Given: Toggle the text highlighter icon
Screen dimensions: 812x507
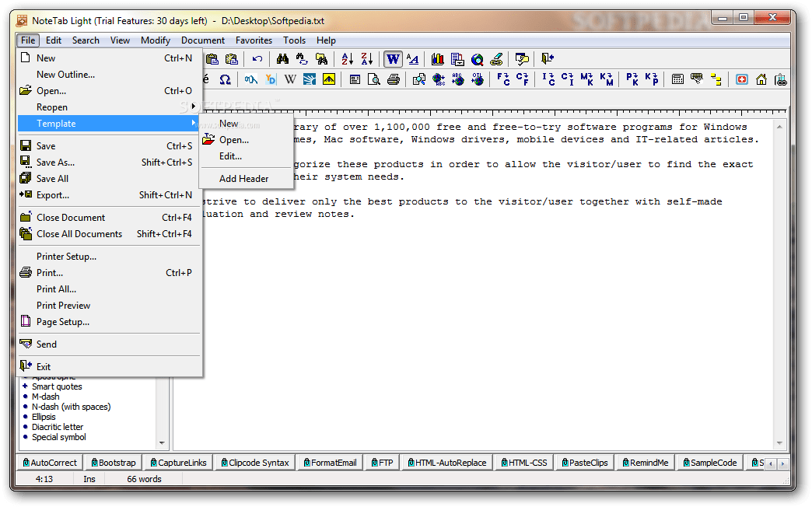Looking at the screenshot, I should tap(495, 59).
